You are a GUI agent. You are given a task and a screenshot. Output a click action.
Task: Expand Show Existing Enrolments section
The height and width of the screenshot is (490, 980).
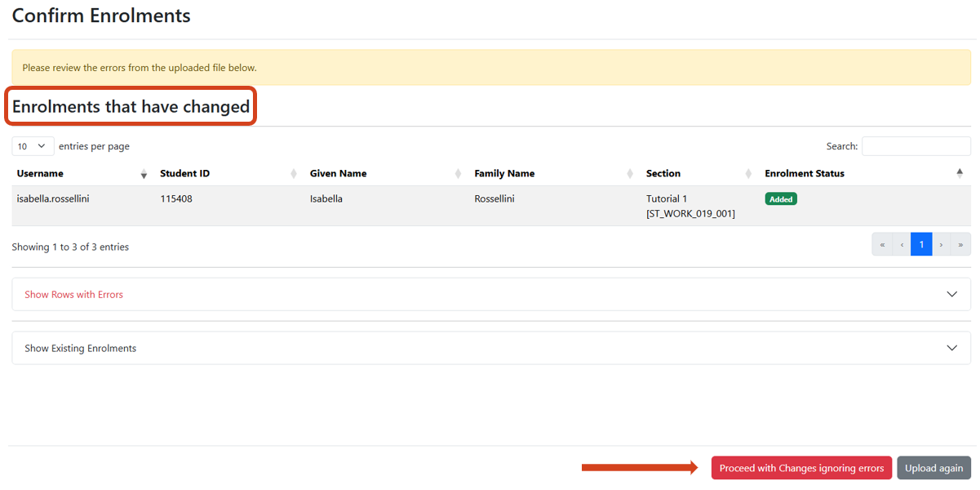(x=491, y=348)
